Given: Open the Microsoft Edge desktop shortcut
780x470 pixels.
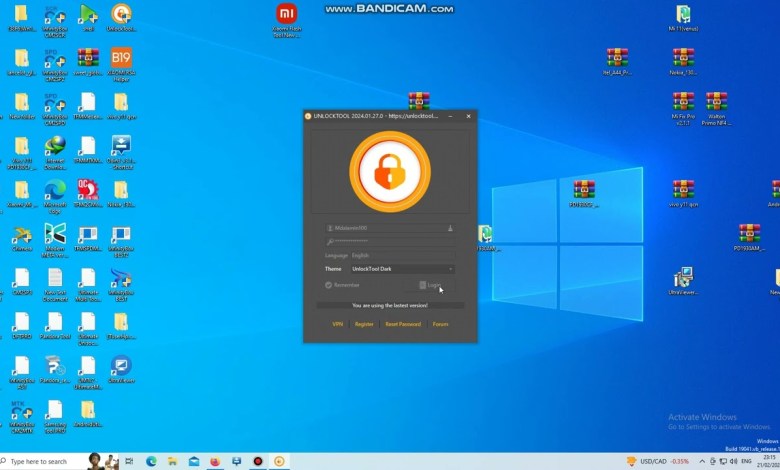Looking at the screenshot, I should tap(55, 190).
